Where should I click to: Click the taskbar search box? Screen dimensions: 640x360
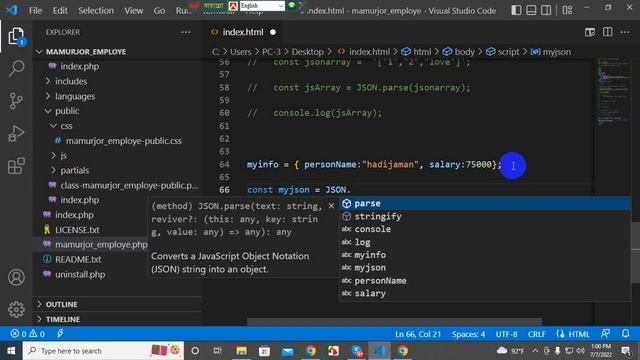click(x=103, y=351)
